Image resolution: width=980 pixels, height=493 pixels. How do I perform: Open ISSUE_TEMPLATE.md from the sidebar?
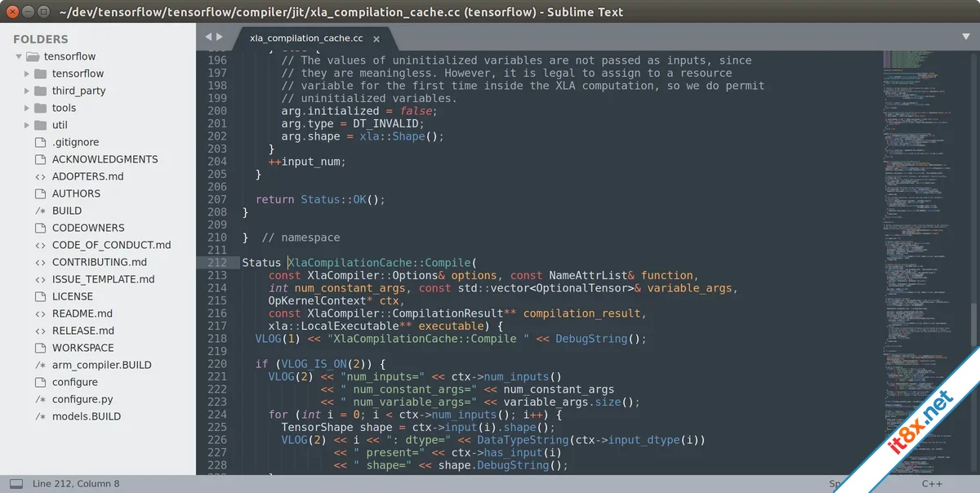pos(103,279)
